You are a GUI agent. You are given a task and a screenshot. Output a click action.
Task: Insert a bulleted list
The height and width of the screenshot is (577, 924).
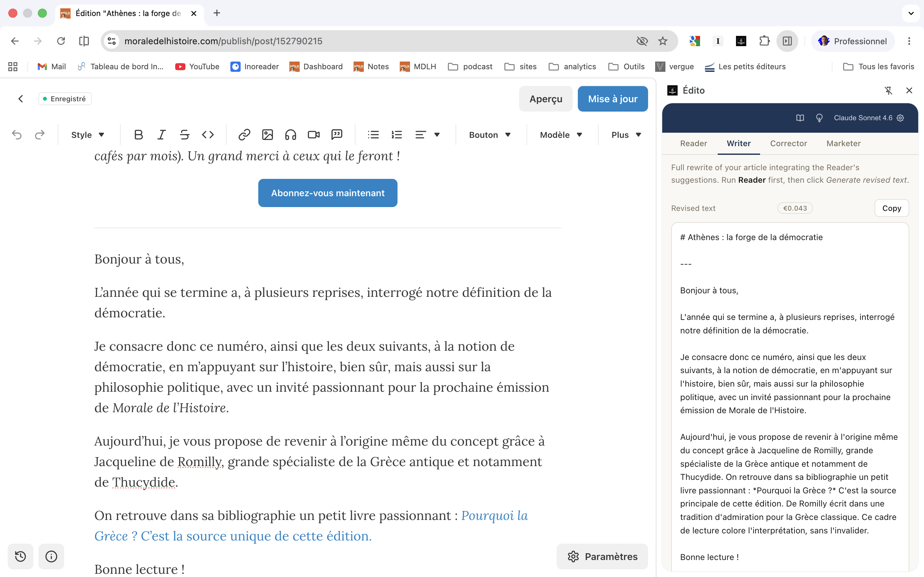tap(373, 135)
